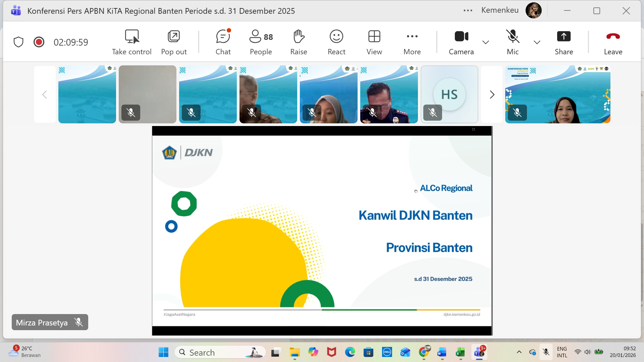
Task: Toggle the Camera on or off
Action: pos(461,42)
